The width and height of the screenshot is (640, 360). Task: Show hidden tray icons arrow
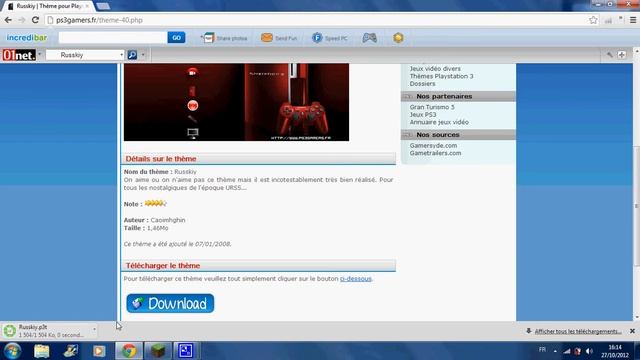(x=555, y=351)
